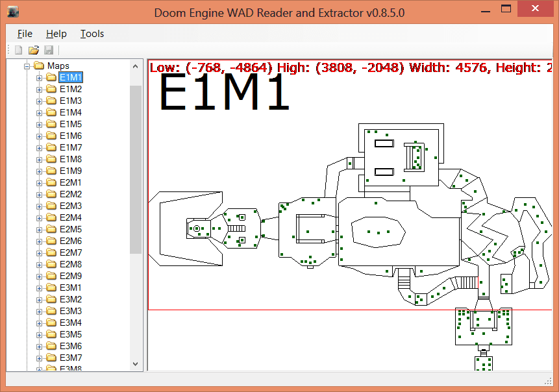Click the E1M9 folder icon

(x=51, y=171)
